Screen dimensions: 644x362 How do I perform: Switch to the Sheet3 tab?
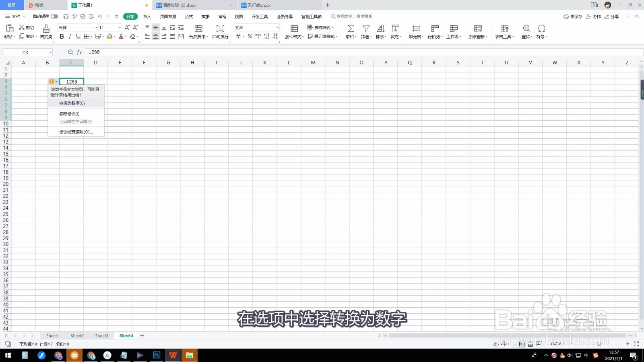pyautogui.click(x=101, y=336)
